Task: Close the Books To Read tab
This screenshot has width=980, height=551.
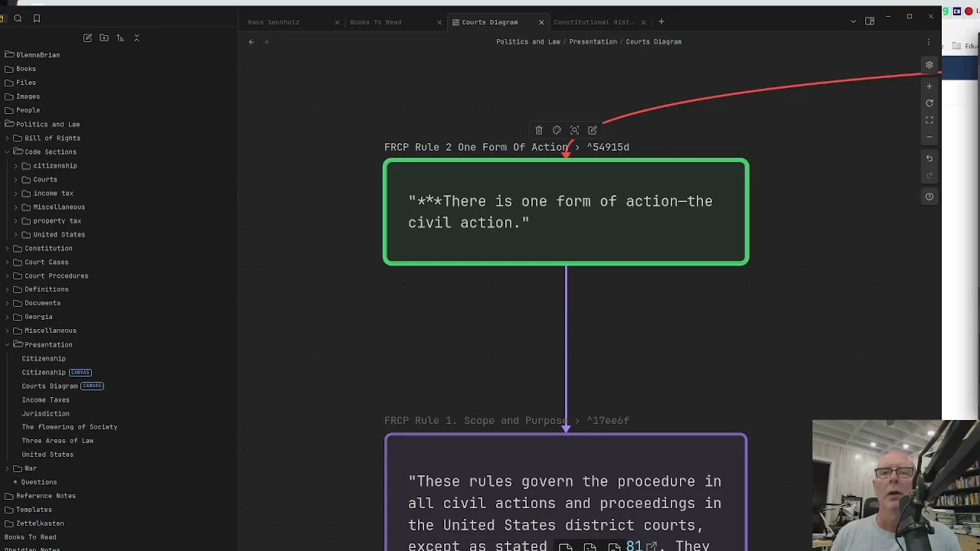Action: [439, 22]
